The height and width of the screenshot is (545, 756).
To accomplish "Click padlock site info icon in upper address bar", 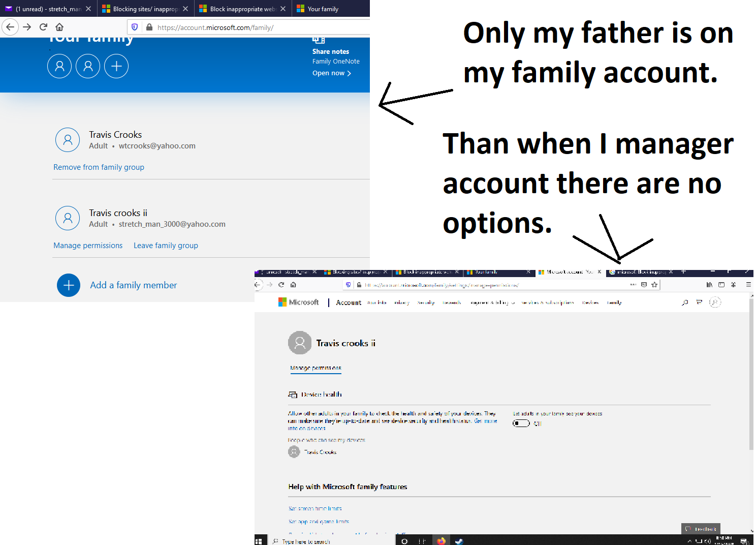I will 149,27.
